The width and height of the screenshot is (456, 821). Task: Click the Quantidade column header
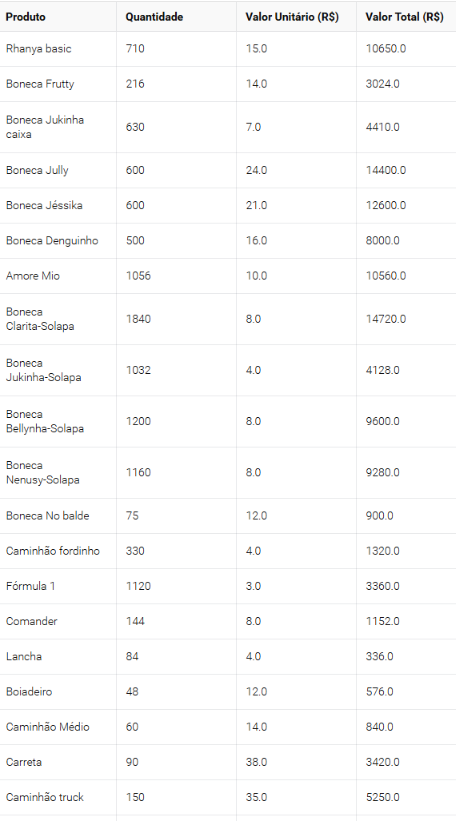point(154,17)
